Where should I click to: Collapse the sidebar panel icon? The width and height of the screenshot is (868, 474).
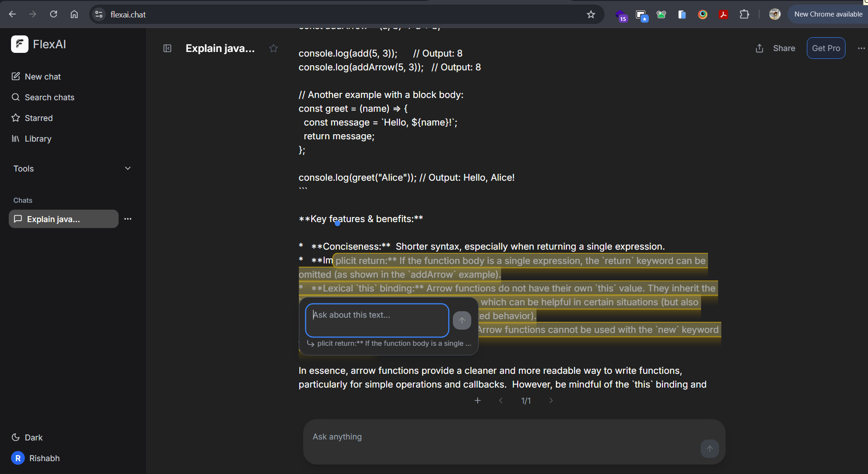[x=167, y=48]
